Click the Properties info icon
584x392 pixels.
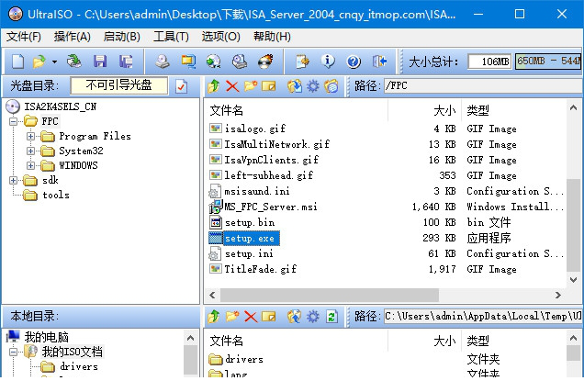pos(328,62)
